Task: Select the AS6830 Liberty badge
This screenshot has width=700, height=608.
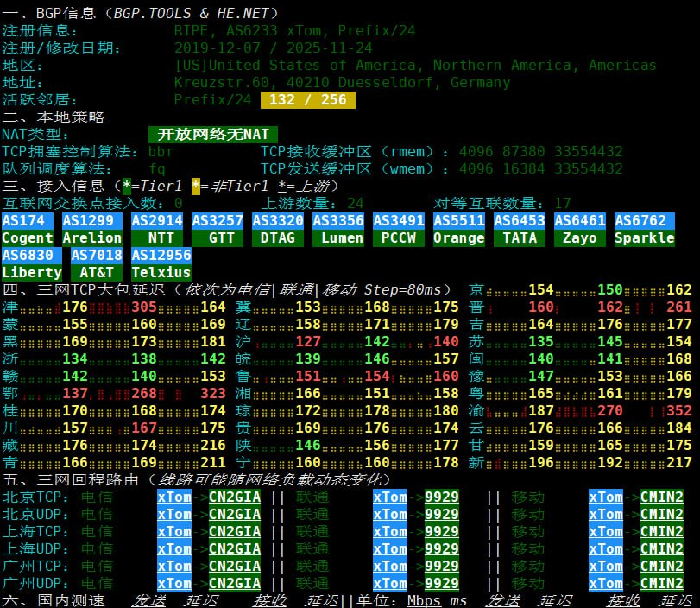Action: point(32,264)
